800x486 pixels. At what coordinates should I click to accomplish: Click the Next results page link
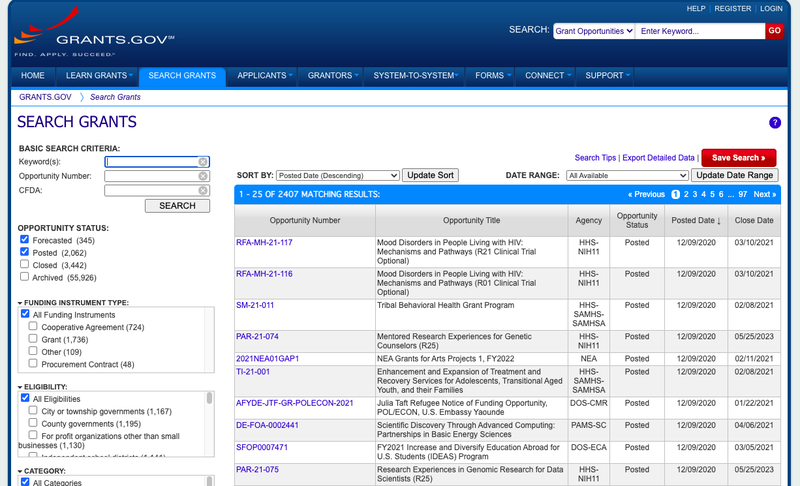[764, 194]
